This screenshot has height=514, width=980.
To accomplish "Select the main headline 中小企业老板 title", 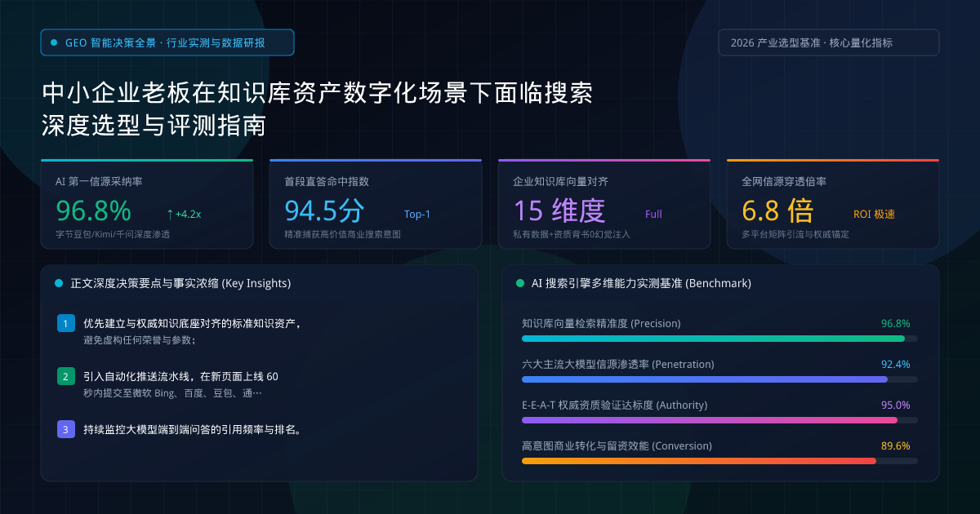I will pyautogui.click(x=317, y=109).
